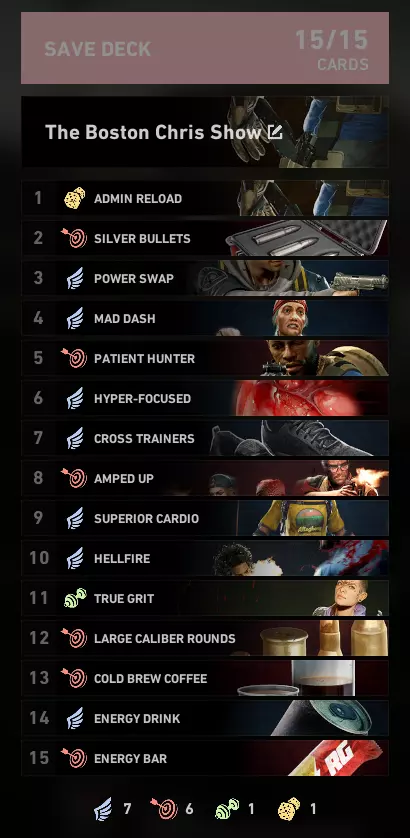Select the Mad Dash card entry
Image resolution: width=410 pixels, height=838 pixels.
click(x=205, y=319)
